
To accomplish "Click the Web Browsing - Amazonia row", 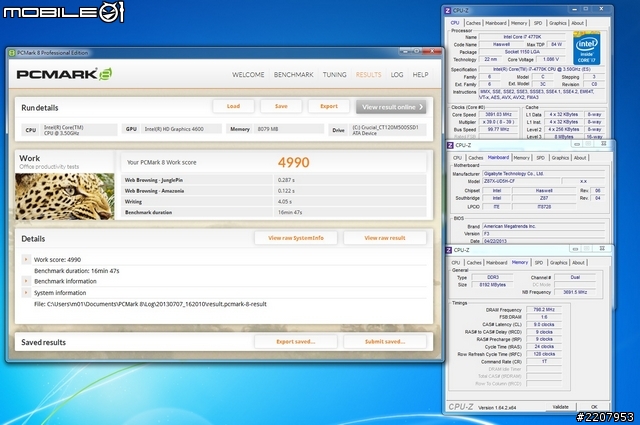I will [x=276, y=191].
